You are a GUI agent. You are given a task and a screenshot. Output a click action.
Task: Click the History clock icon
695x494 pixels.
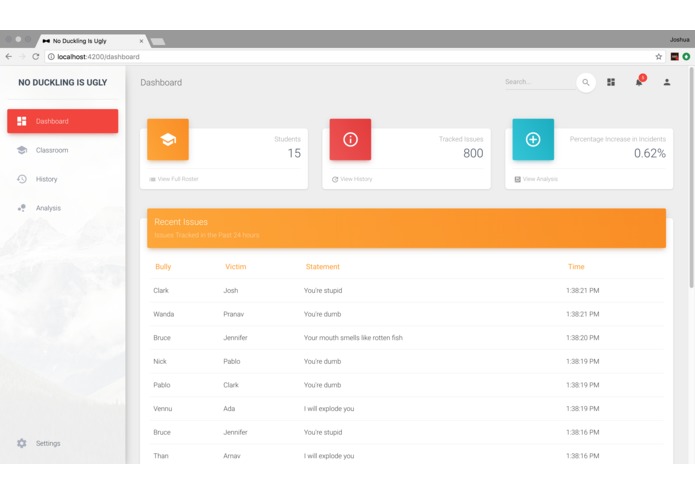click(22, 179)
